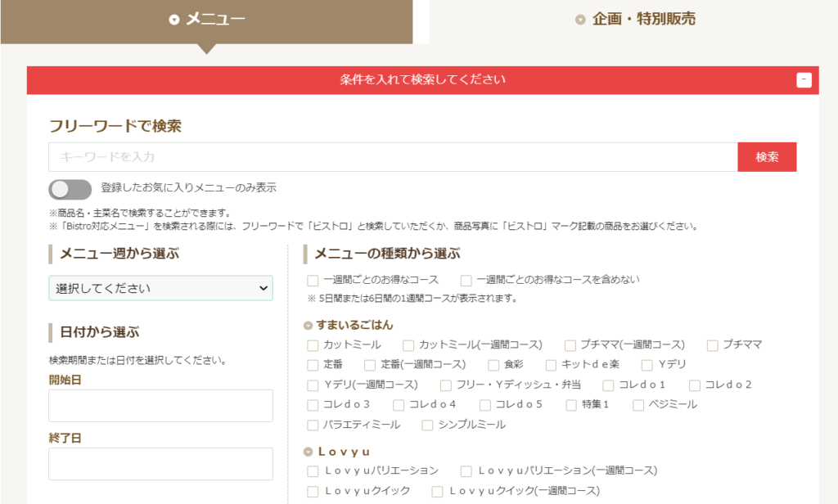Enable the シンプルミール option
Screen dimensions: 838x504
[x=426, y=425]
